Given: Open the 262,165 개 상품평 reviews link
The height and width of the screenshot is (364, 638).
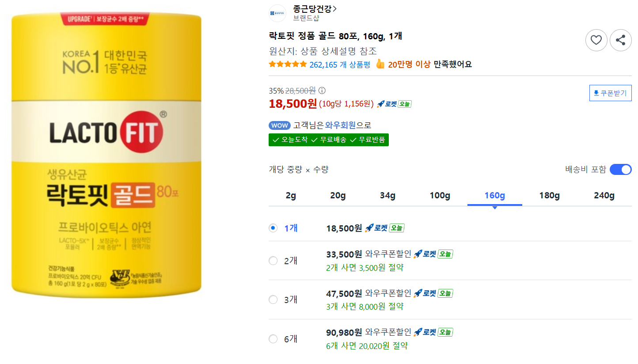Looking at the screenshot, I should 340,64.
